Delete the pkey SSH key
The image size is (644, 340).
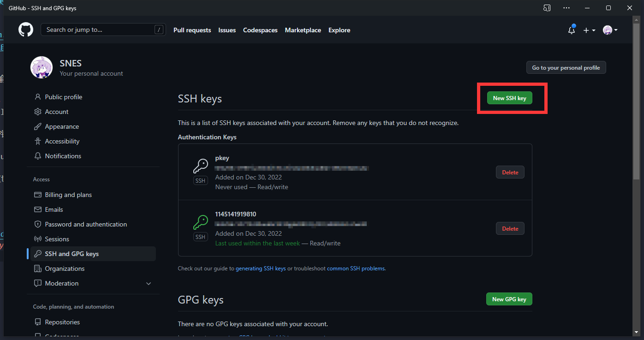[x=510, y=172]
